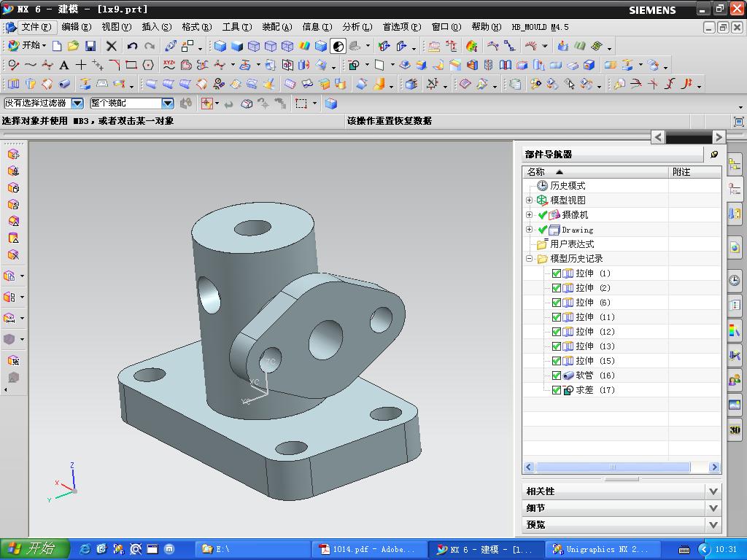Undo the last action
The height and width of the screenshot is (560, 747).
pos(132,46)
